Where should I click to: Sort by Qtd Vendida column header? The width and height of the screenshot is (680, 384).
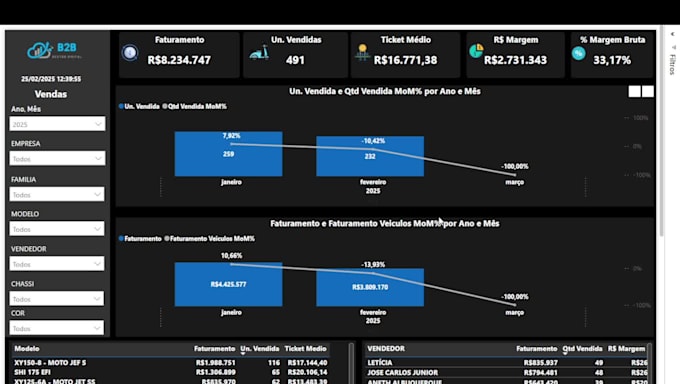582,348
